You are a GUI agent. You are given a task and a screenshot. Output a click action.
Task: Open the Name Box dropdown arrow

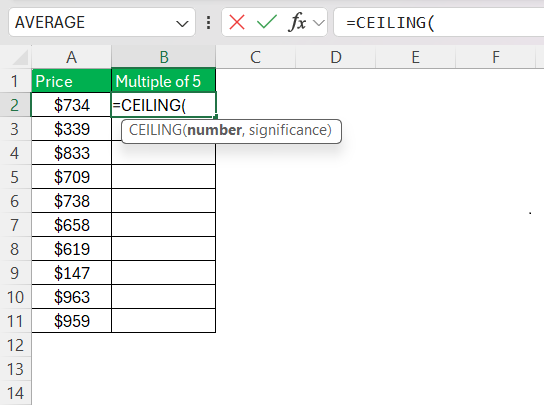tap(182, 24)
